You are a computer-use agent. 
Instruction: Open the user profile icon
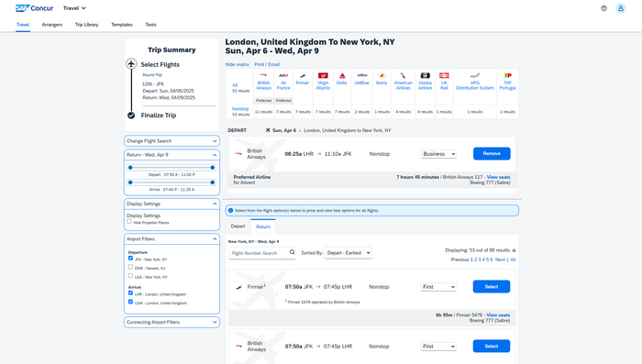point(621,8)
